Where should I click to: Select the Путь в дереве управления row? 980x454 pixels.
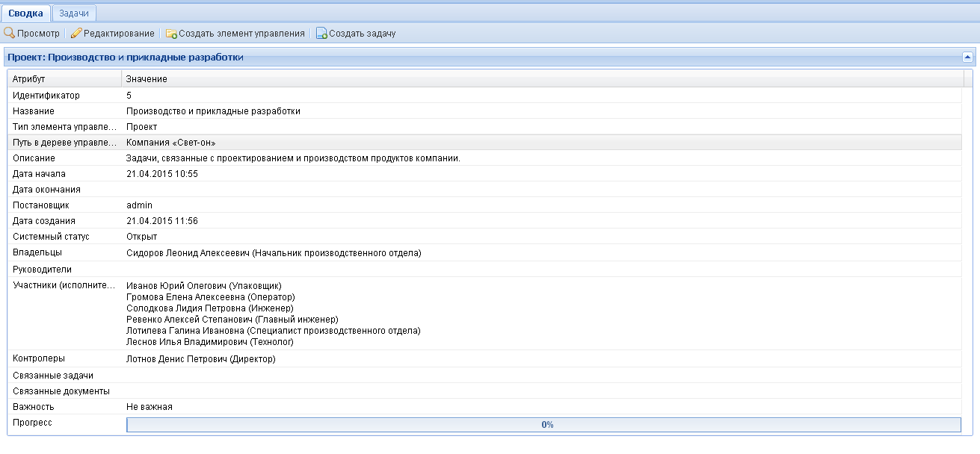click(x=65, y=143)
